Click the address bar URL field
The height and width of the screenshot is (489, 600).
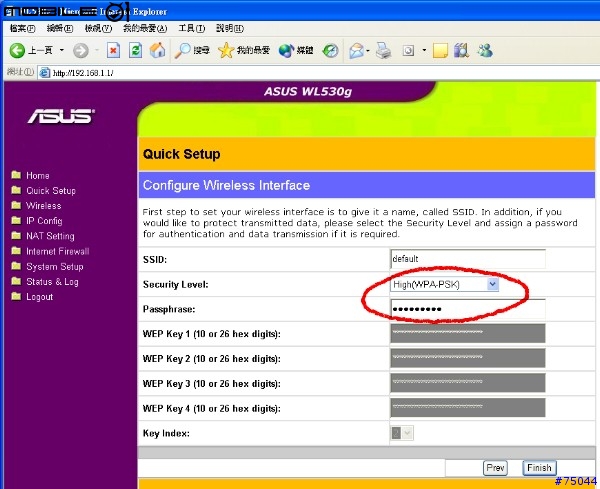pyautogui.click(x=318, y=73)
